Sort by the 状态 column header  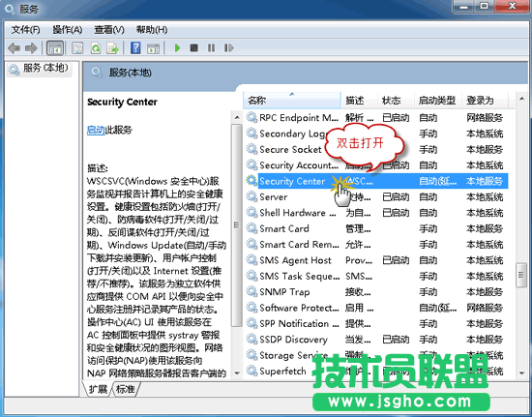point(396,100)
